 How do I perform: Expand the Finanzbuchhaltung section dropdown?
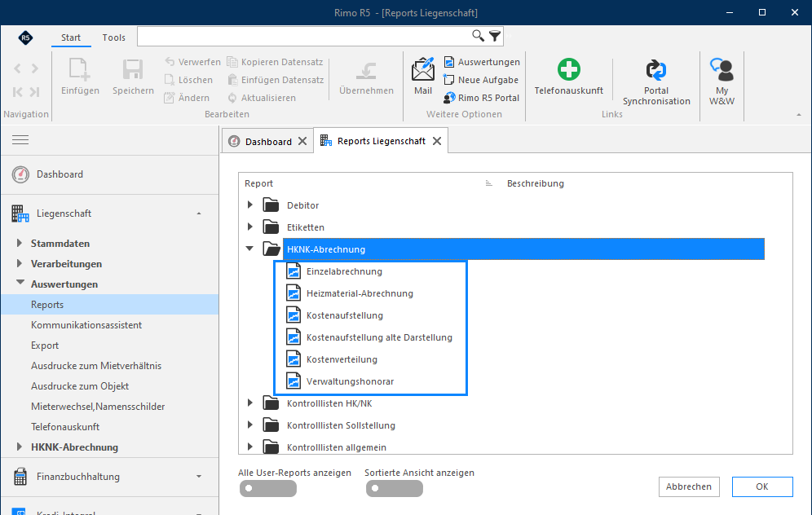point(199,477)
